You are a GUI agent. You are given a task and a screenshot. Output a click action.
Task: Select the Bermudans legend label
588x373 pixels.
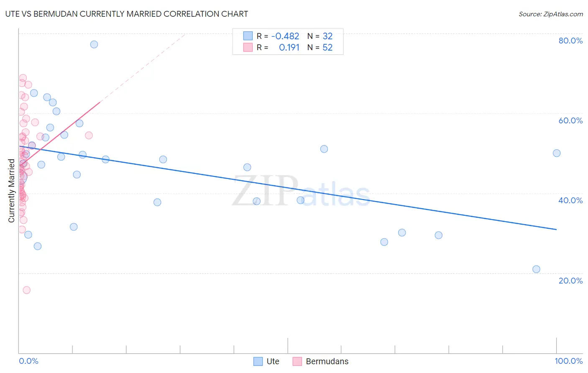[x=327, y=361]
